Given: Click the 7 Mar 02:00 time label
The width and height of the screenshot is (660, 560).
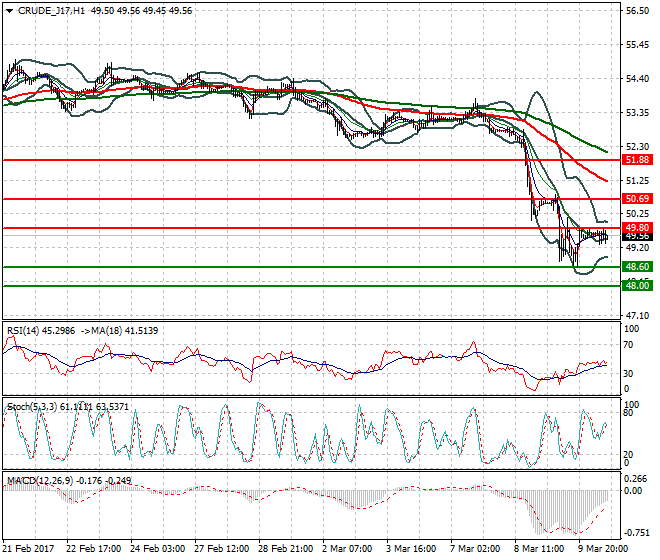Looking at the screenshot, I should [475, 549].
